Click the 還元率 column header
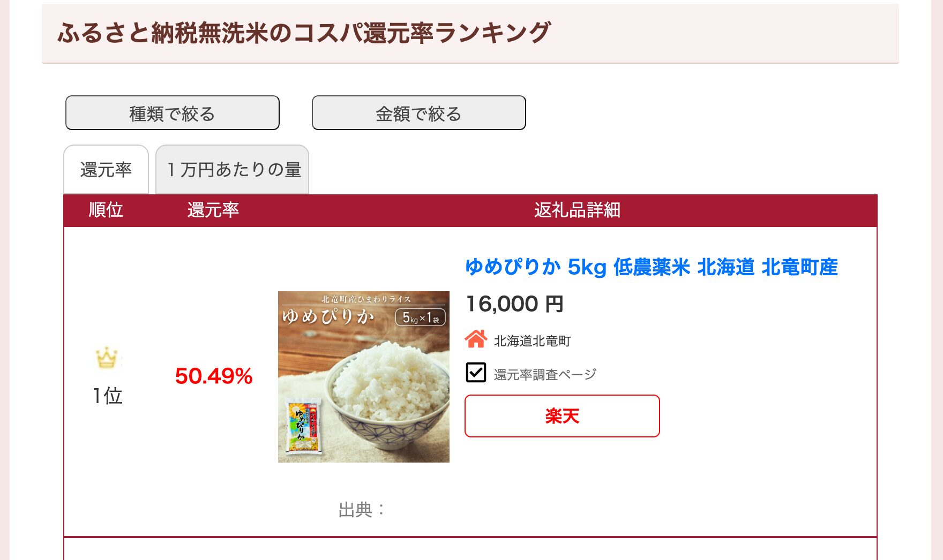943x560 pixels. 213,211
